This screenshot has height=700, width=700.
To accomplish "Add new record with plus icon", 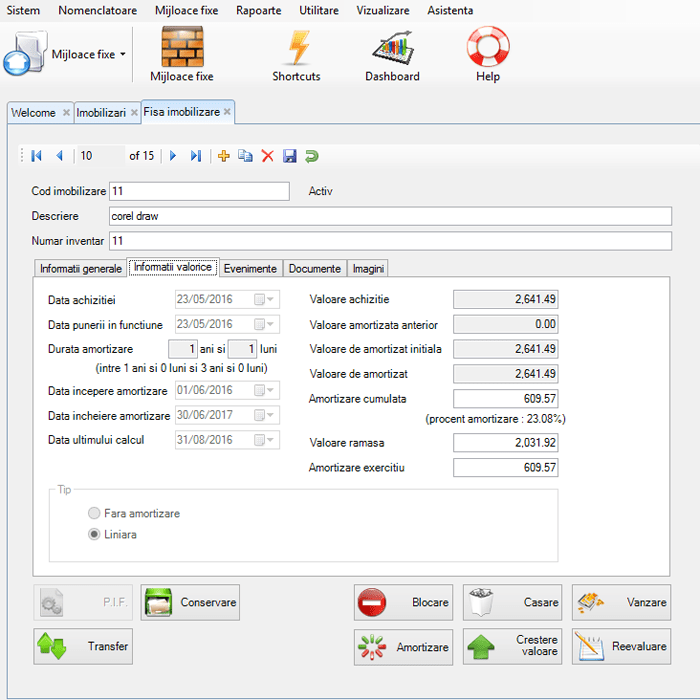I will click(223, 156).
